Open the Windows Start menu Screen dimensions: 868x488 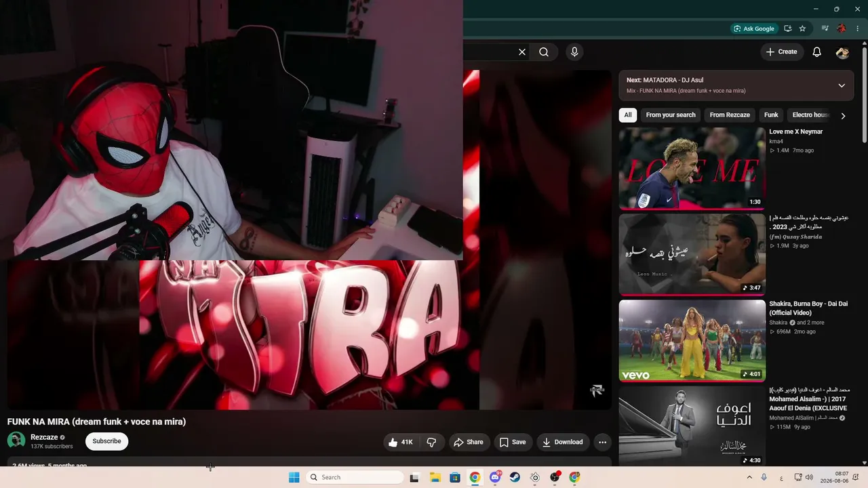pos(294,477)
